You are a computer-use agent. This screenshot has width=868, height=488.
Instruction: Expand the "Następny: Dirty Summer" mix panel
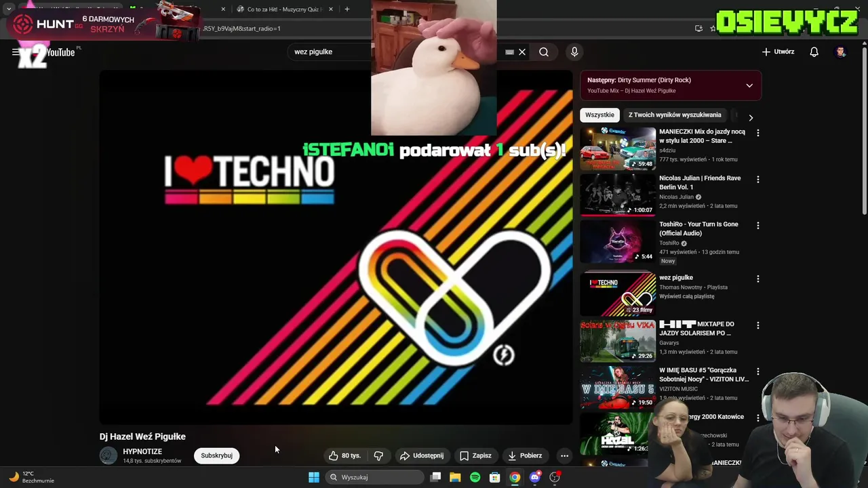(749, 85)
